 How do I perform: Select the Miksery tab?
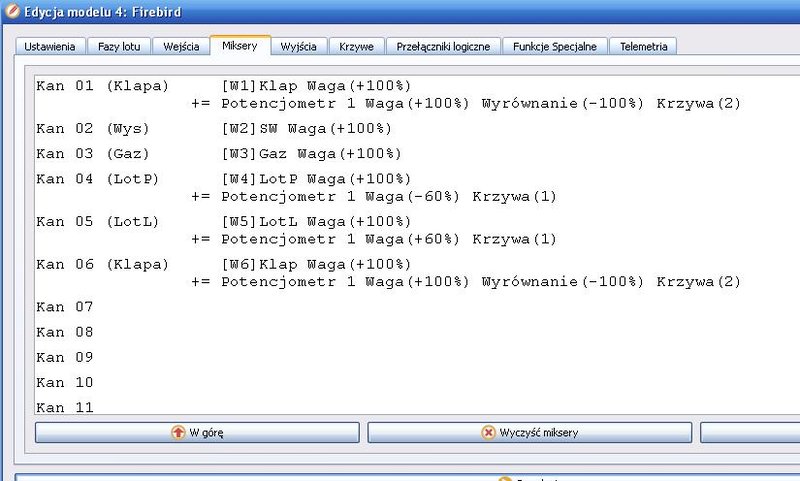tap(240, 45)
